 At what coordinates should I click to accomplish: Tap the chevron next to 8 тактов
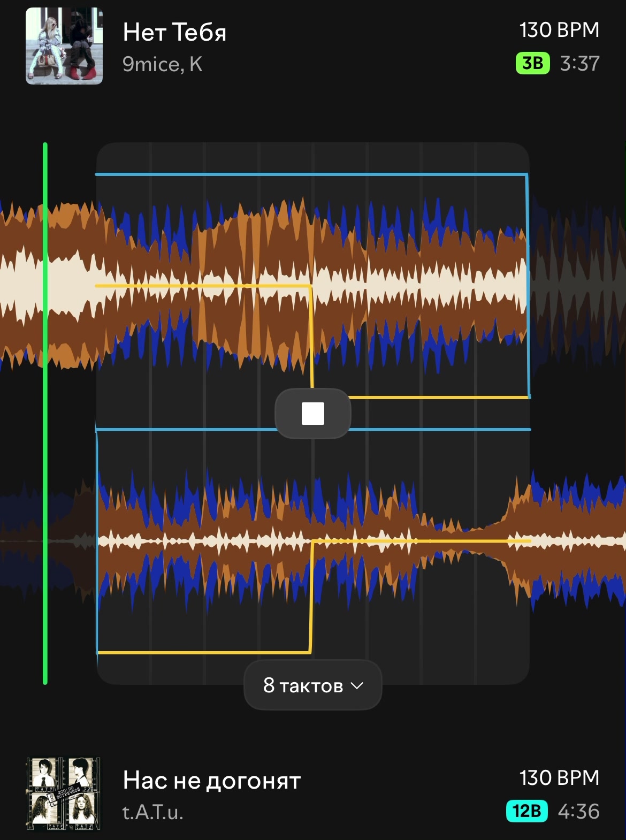[x=357, y=686]
